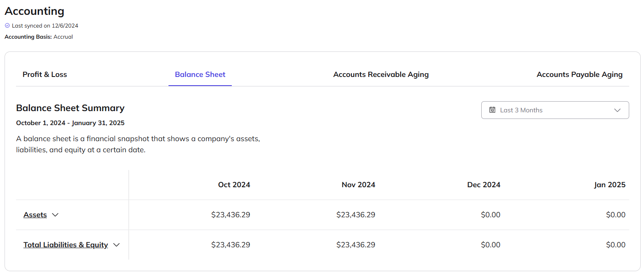Expand the Total Liabilities & Equity chevron
Image resolution: width=644 pixels, height=272 pixels.
(x=116, y=245)
